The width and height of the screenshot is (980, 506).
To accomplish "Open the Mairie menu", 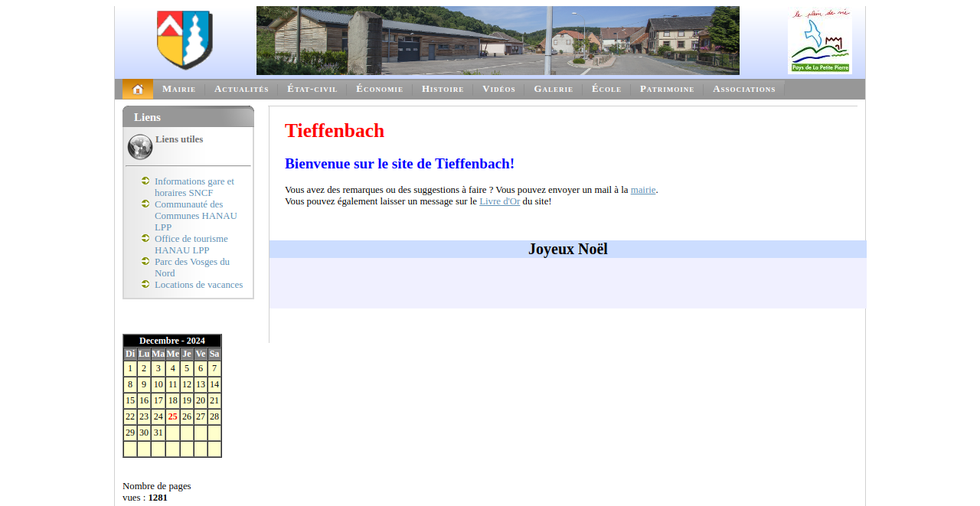I will click(x=179, y=89).
